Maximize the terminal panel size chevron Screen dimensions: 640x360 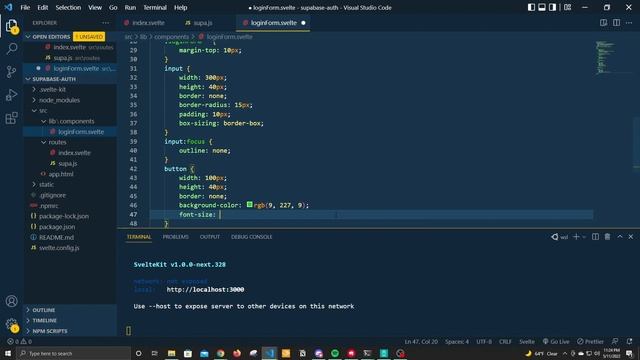coord(620,237)
